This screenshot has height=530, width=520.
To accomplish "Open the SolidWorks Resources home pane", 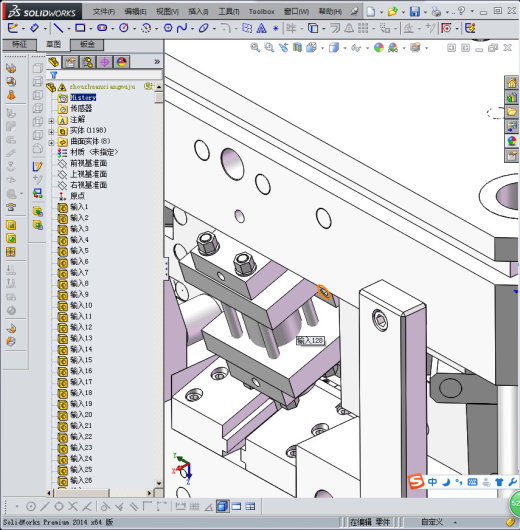I will coord(512,82).
